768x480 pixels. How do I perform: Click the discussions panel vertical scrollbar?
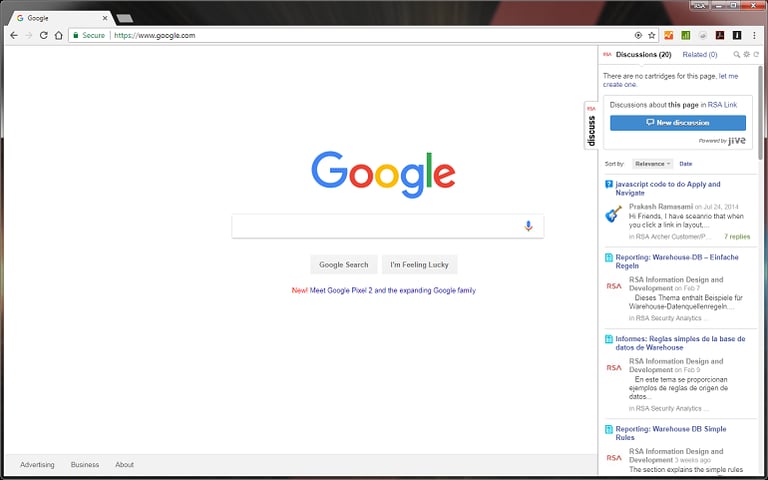pos(760,113)
